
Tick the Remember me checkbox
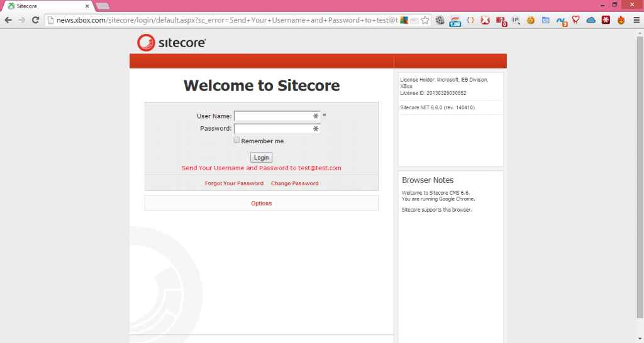(236, 140)
